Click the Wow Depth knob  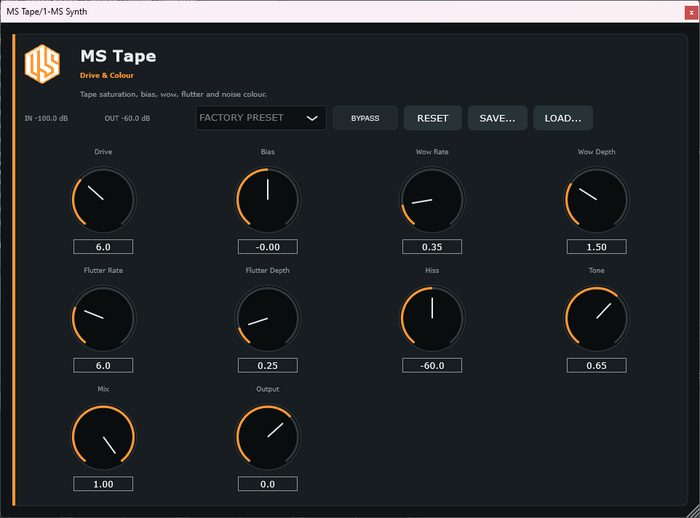point(596,200)
